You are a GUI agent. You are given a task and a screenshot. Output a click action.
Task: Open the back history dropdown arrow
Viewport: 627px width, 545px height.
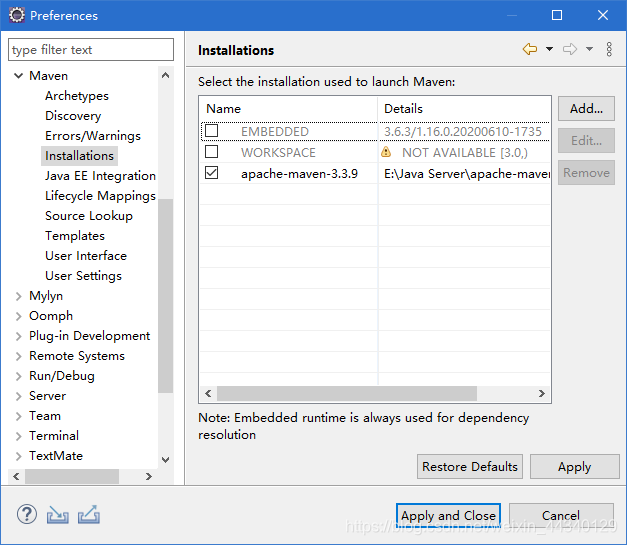click(549, 49)
